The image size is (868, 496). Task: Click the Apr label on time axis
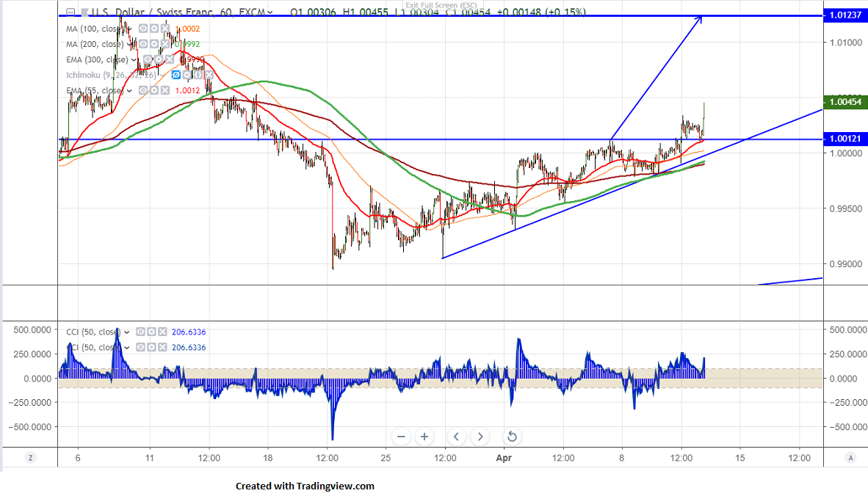pos(504,458)
